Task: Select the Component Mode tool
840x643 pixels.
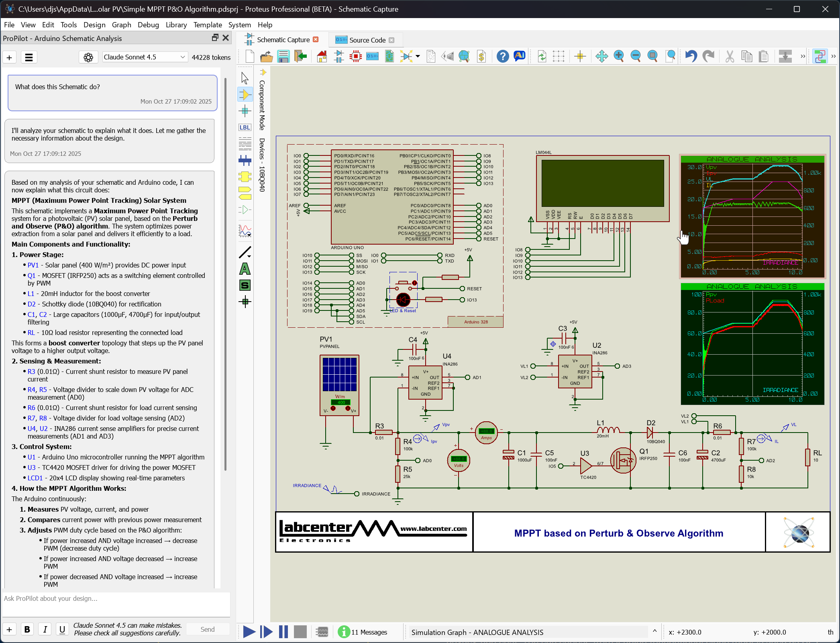Action: pyautogui.click(x=245, y=95)
